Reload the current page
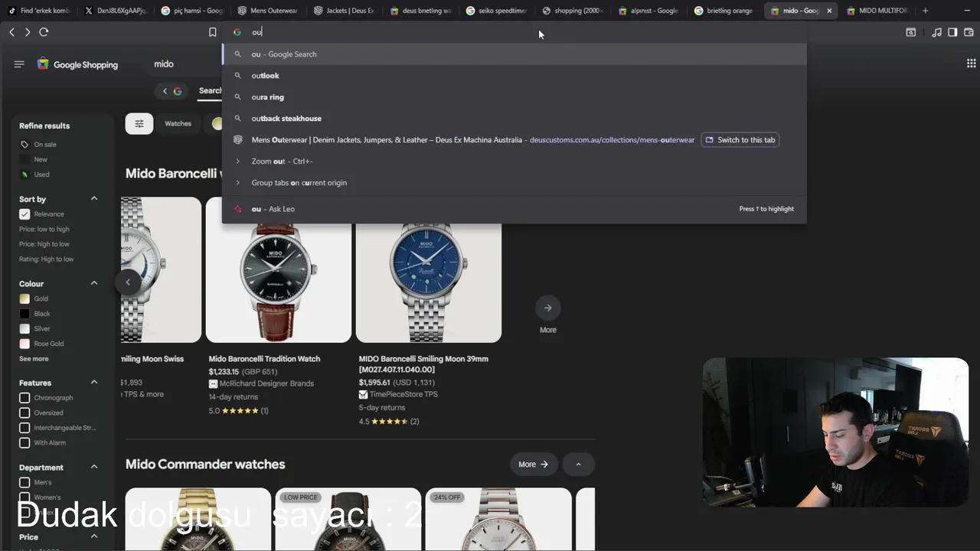This screenshot has width=980, height=551. [44, 32]
